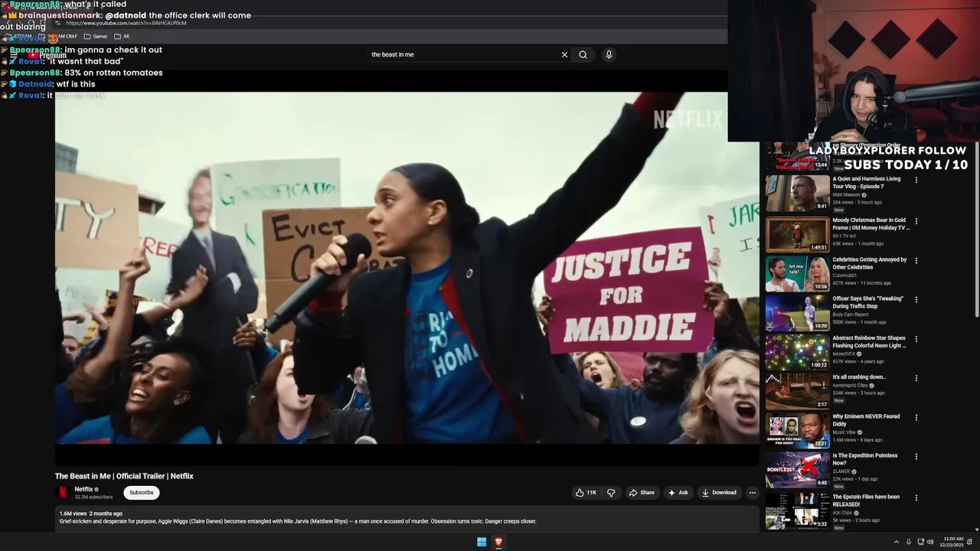Click the 'Music Vibe' channel name
This screenshot has width=980, height=551.
[844, 432]
